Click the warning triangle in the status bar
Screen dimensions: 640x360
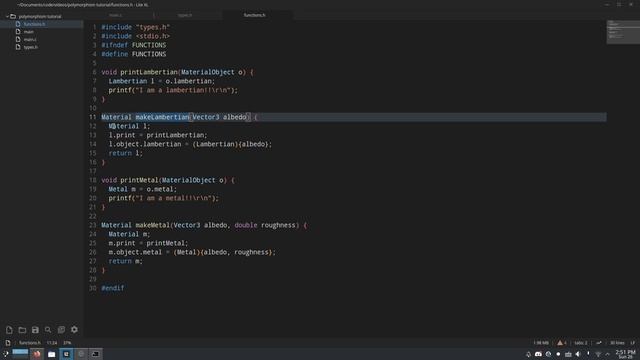coord(560,343)
